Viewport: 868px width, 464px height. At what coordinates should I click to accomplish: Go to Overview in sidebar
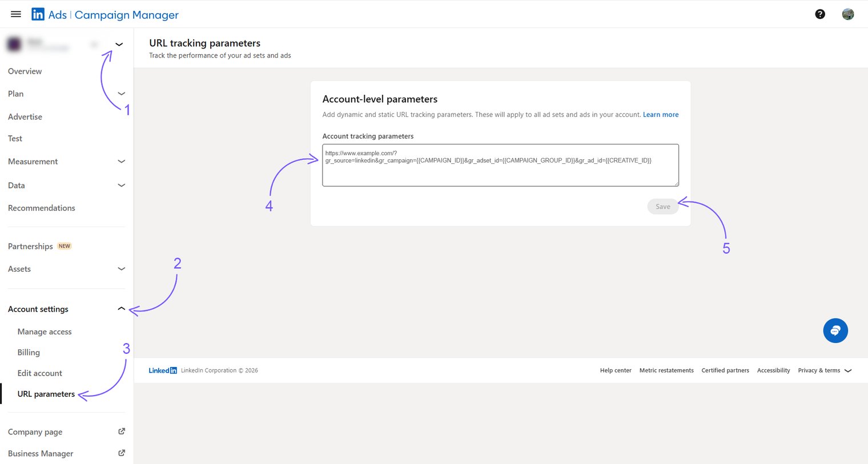point(25,71)
